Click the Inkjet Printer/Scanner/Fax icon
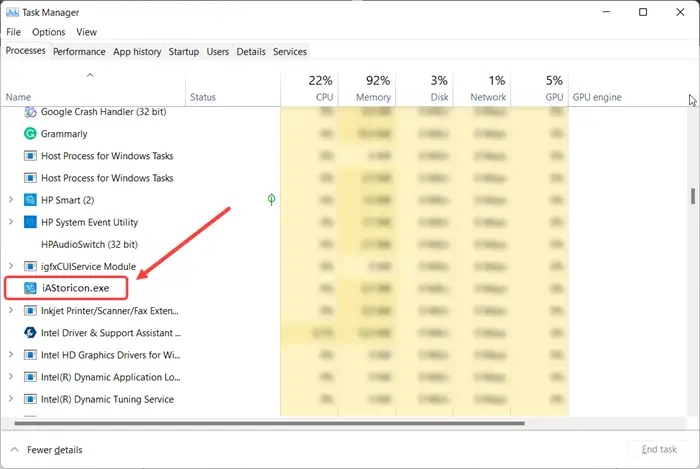Screen dimensions: 700x469 tap(30, 311)
